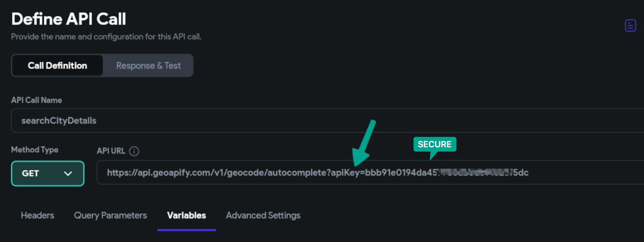Open the Query Parameters tab
Screen dimensions: 644x242
[x=110, y=215]
